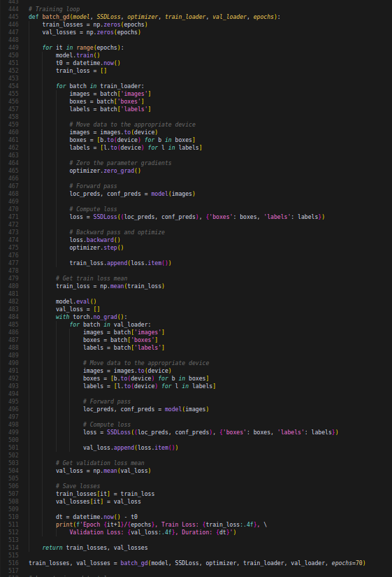Click 'val_losses[it] = val_loss' line
Viewport: 392px width, 577px height.
tap(99, 502)
